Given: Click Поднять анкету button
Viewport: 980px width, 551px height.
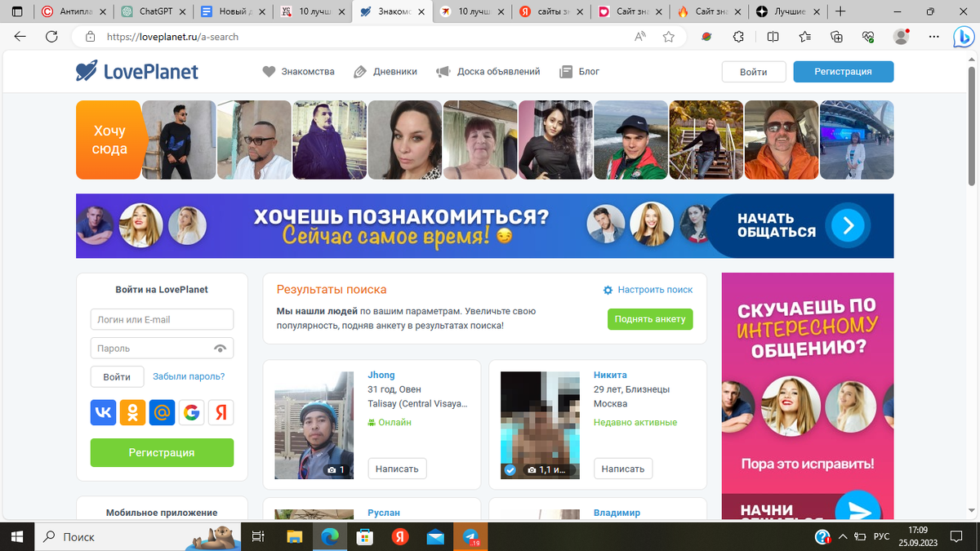Looking at the screenshot, I should pos(650,319).
